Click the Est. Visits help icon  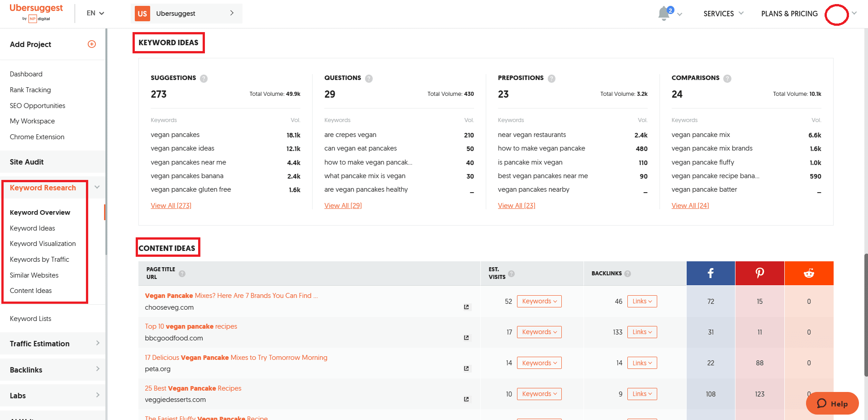pos(512,274)
